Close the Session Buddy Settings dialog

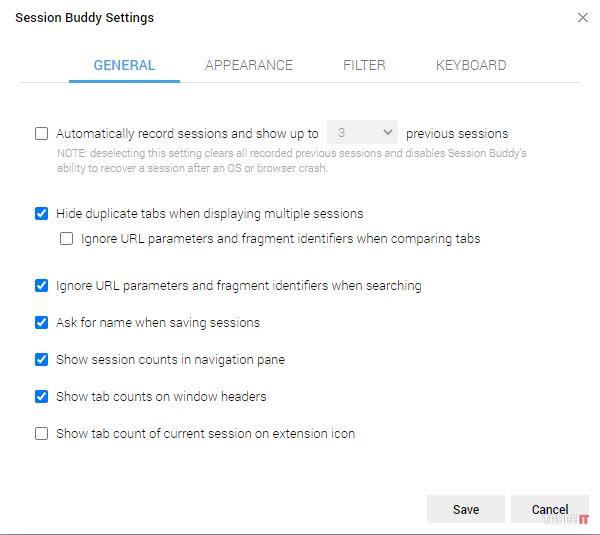(x=583, y=18)
